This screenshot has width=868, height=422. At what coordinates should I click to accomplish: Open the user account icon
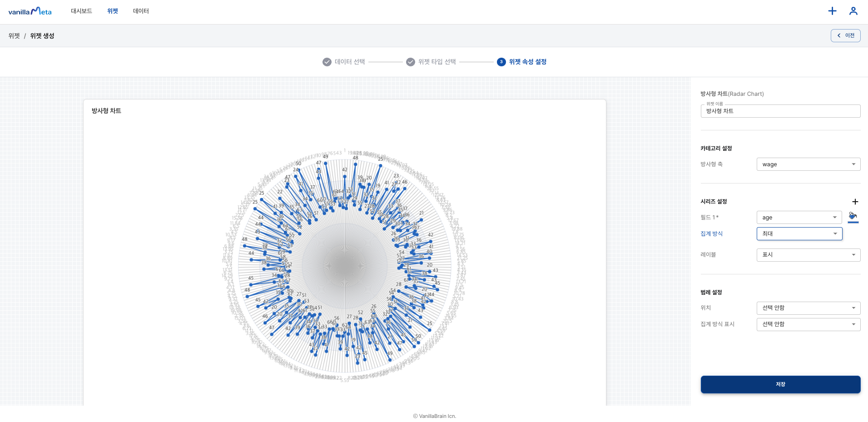(853, 11)
